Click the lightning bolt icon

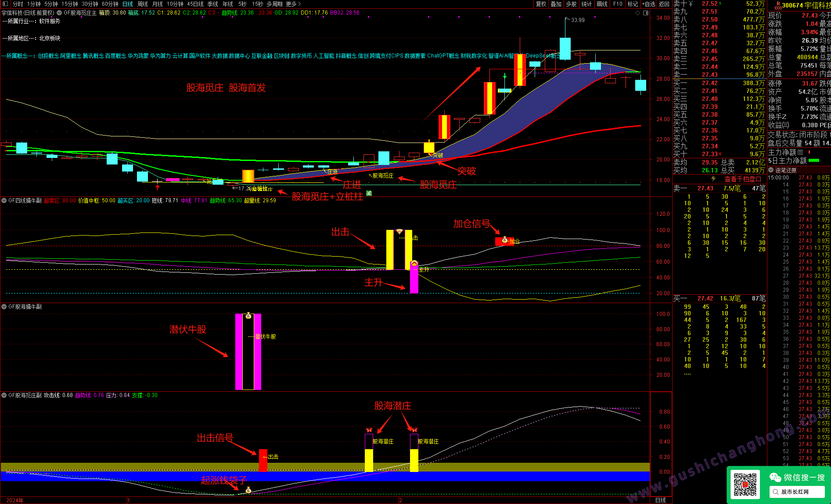713,179
